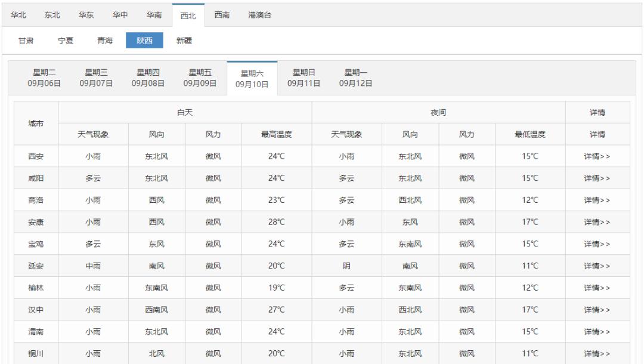Viewport: 644px width, 364px height.
Task: Open 详情 link for 西安
Action: pos(597,156)
